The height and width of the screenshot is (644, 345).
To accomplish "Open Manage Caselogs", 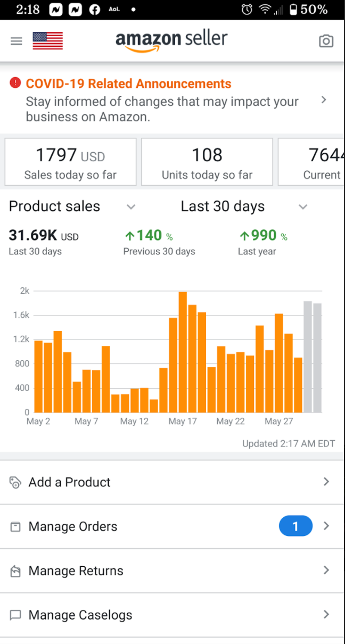I will click(x=172, y=615).
